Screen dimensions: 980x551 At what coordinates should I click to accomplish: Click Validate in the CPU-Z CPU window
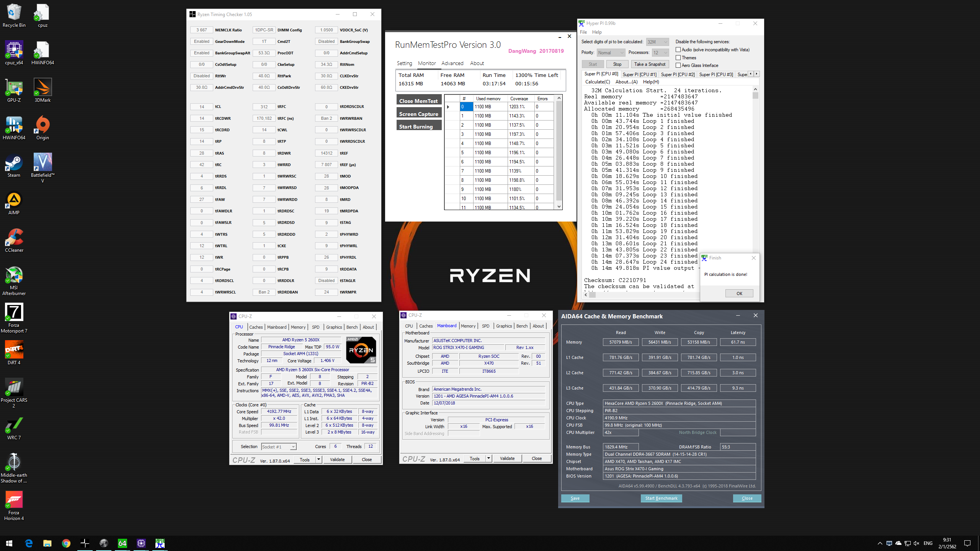pos(337,460)
